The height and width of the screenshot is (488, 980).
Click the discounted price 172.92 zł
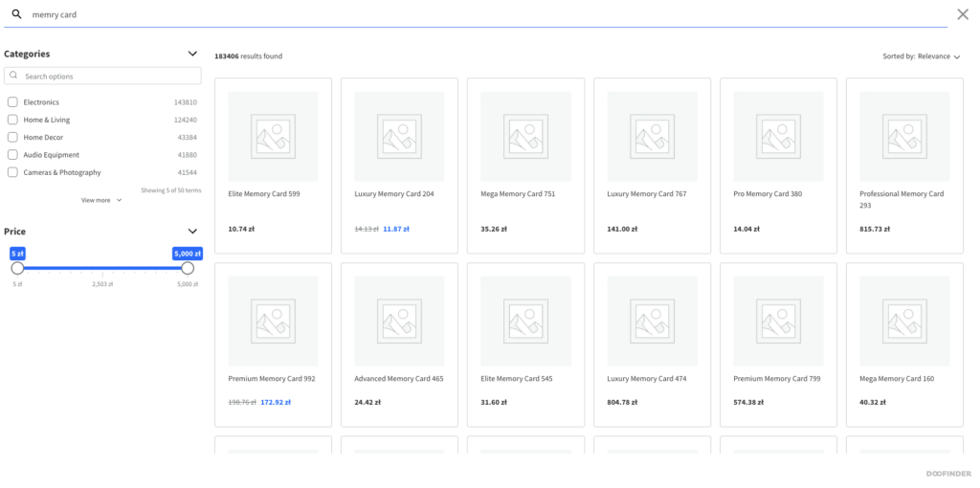pyautogui.click(x=276, y=403)
